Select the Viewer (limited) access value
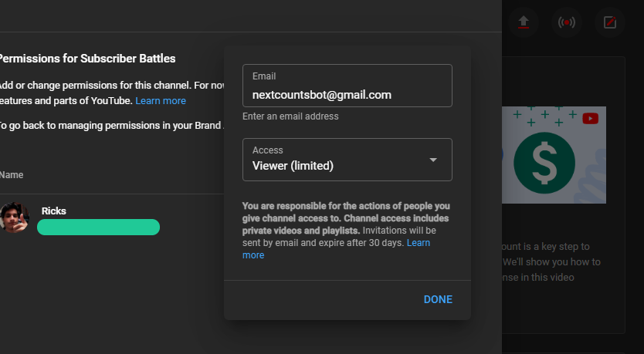The image size is (644, 354). (x=293, y=166)
